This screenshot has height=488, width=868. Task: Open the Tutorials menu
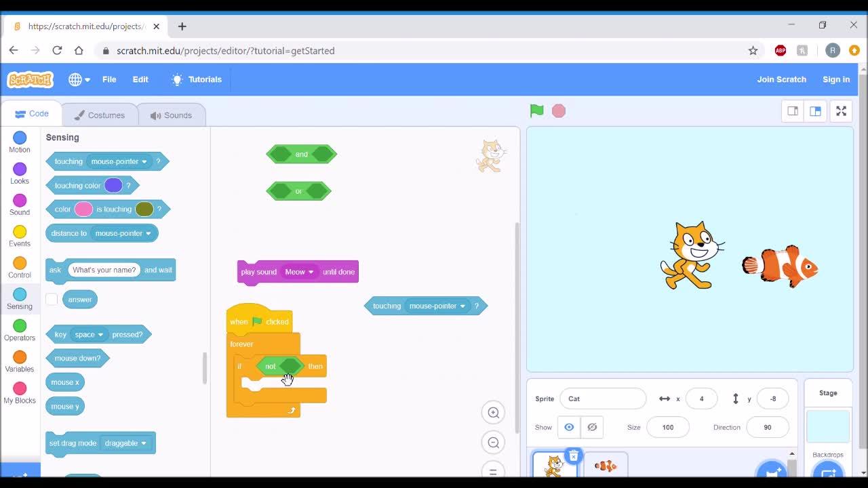pyautogui.click(x=197, y=79)
